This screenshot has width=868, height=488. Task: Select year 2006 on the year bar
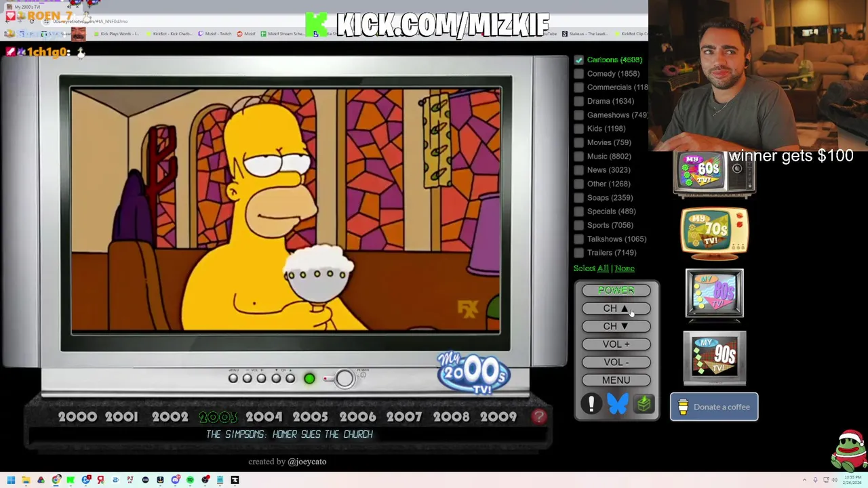point(357,418)
